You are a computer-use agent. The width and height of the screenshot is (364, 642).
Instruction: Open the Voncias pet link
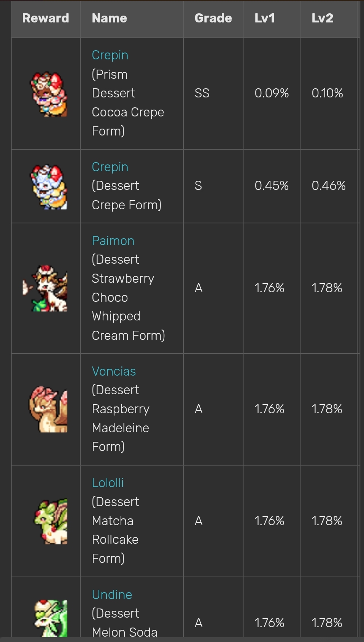pyautogui.click(x=114, y=371)
